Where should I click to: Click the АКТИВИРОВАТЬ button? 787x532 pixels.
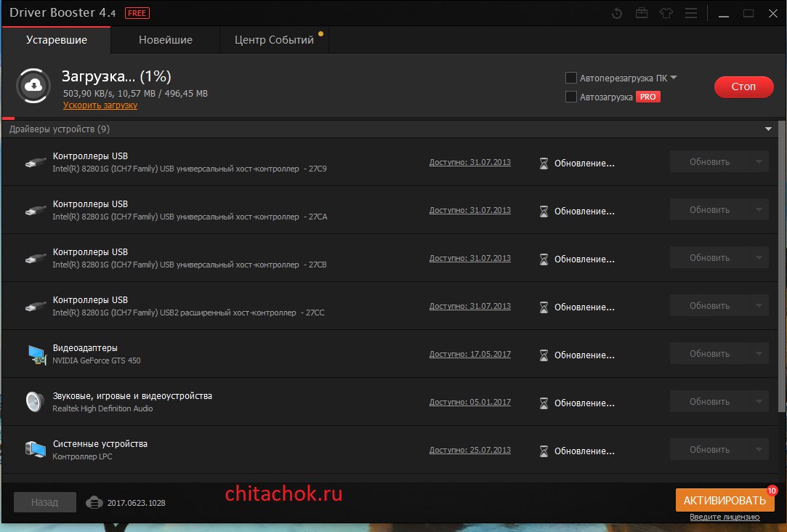pos(725,500)
